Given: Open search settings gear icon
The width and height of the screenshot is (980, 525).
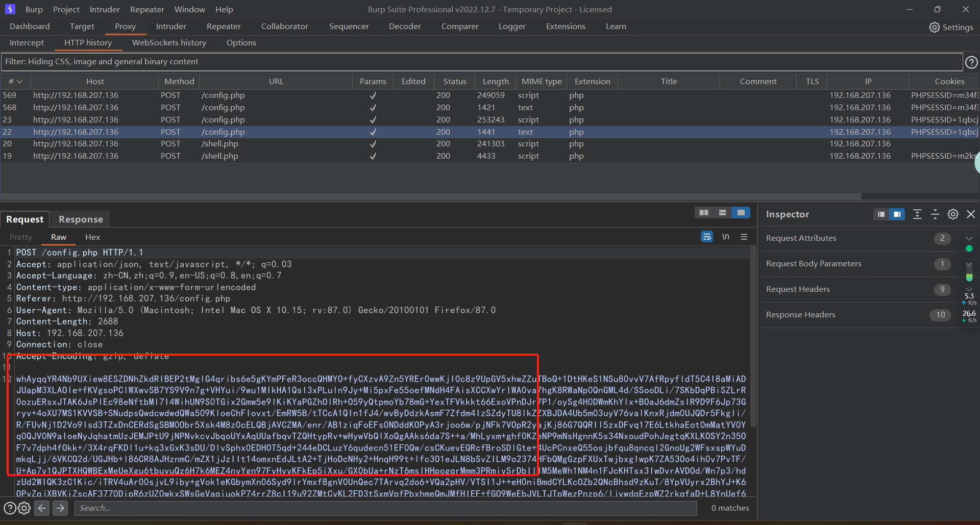Looking at the screenshot, I should pos(24,508).
